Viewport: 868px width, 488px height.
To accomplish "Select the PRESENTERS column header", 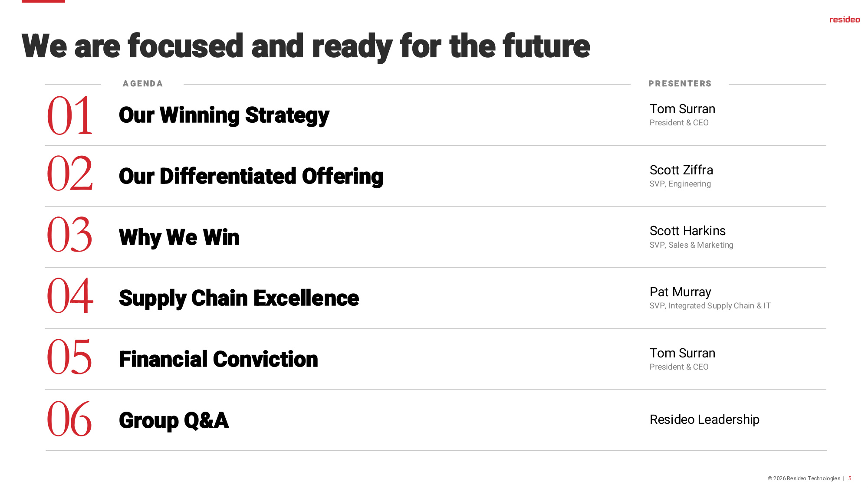I will pos(680,84).
